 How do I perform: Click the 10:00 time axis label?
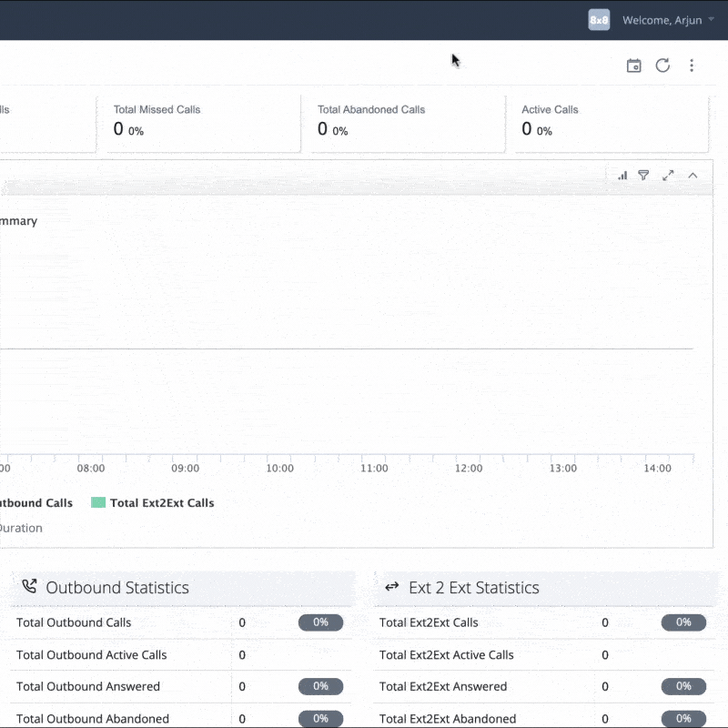point(280,468)
